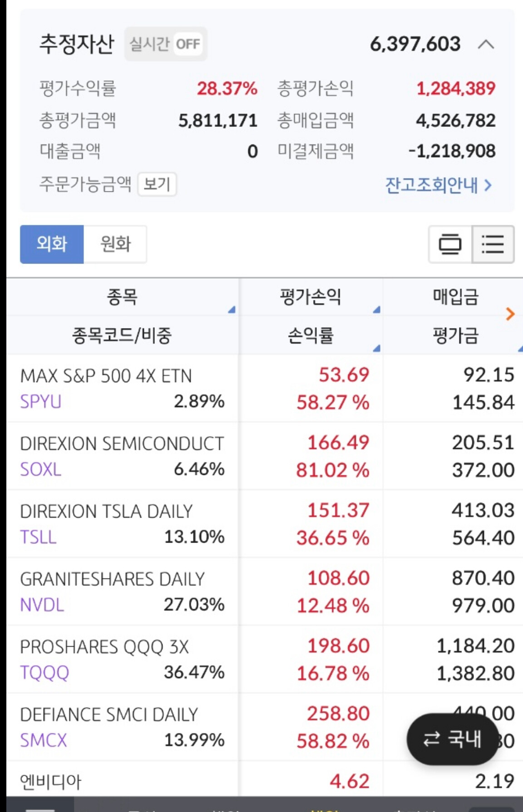Sort by the 종목 column header
Screen dimensions: 523x812
pos(122,297)
